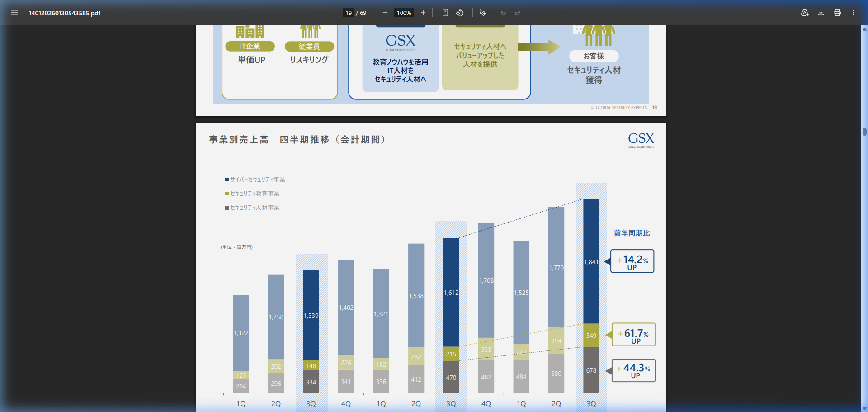Click the dark blue 1,841 bar segment
Image resolution: width=868 pixels, height=412 pixels.
click(x=591, y=262)
